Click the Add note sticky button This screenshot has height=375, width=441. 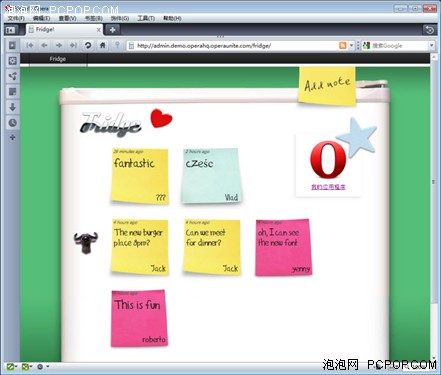point(327,86)
